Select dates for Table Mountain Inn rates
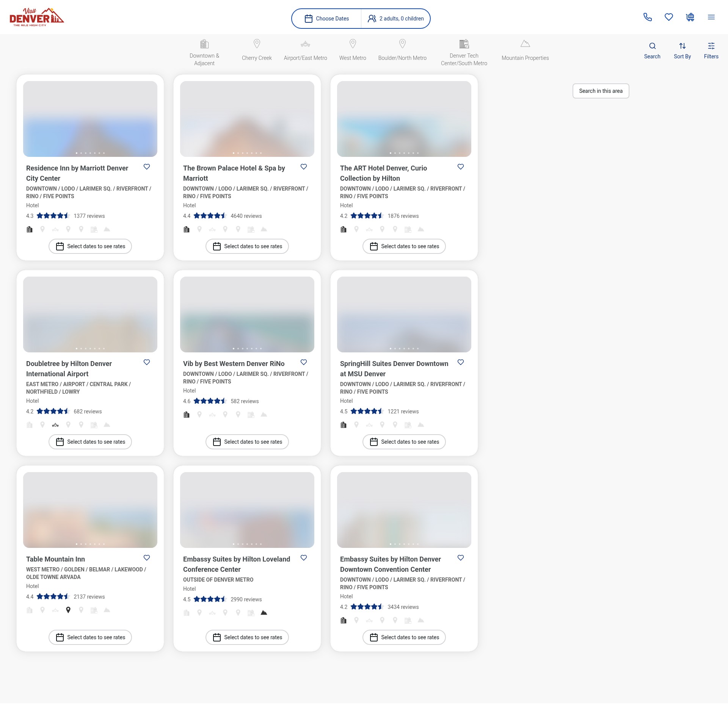This screenshot has width=728, height=704. click(90, 637)
